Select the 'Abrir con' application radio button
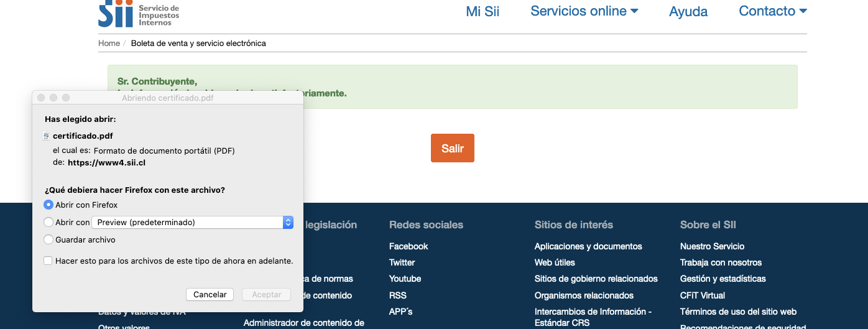The height and width of the screenshot is (329, 868). [48, 222]
